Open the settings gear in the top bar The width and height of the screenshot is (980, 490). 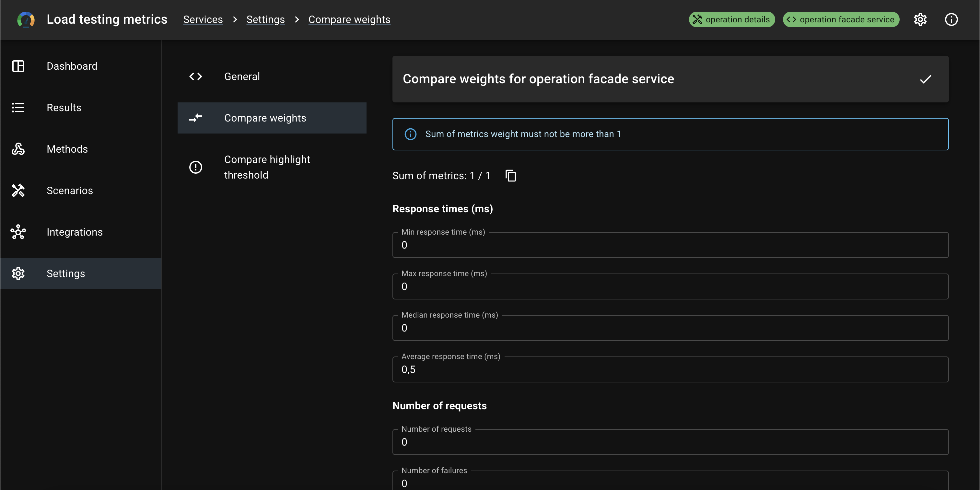pyautogui.click(x=920, y=19)
